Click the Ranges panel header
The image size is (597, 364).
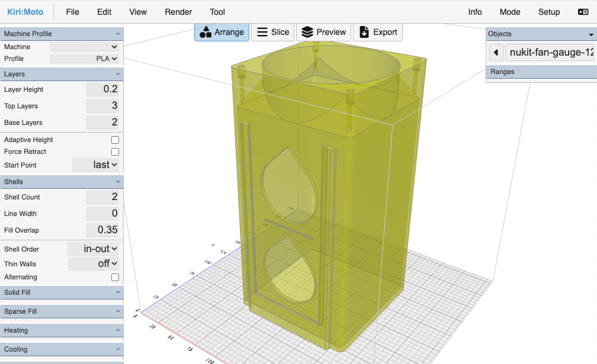click(x=541, y=72)
